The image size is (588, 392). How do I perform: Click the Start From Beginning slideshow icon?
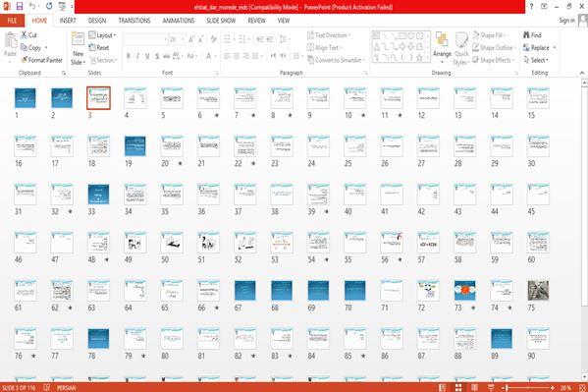click(x=62, y=6)
